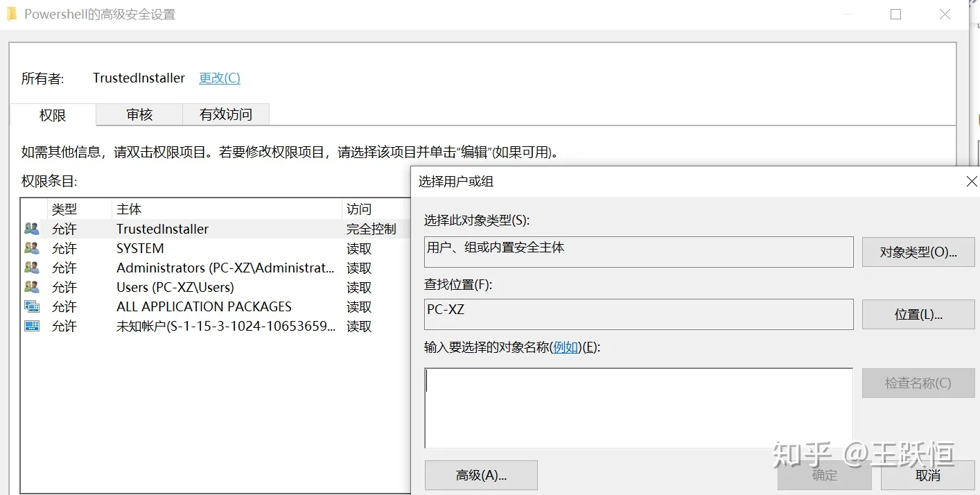Switch to the 权限 tab

point(53,115)
